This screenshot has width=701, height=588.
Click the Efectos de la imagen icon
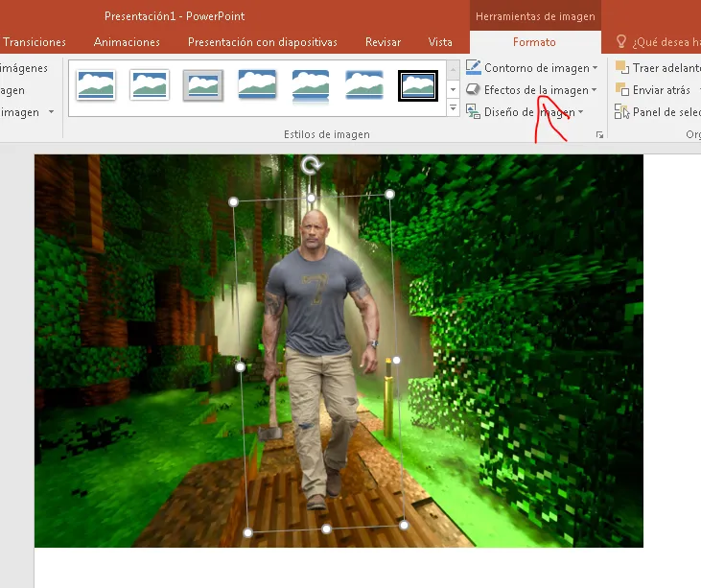pos(473,89)
